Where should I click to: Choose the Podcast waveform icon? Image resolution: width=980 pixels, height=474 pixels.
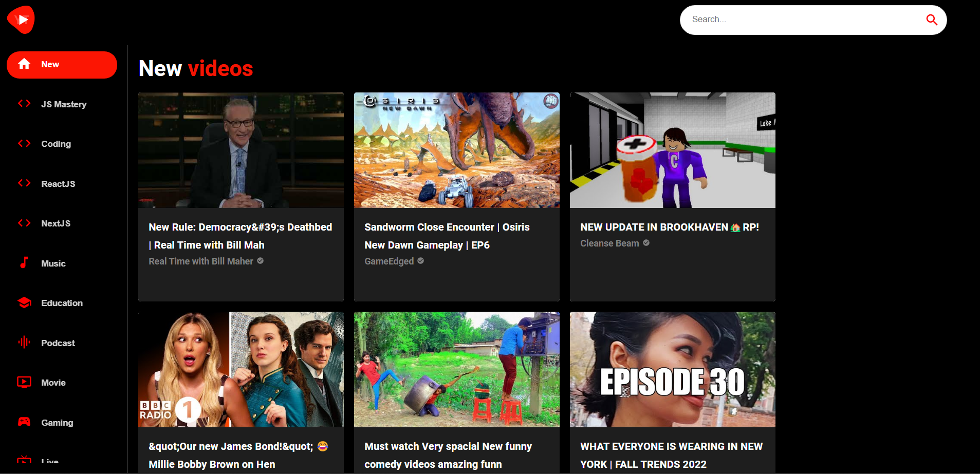(24, 343)
